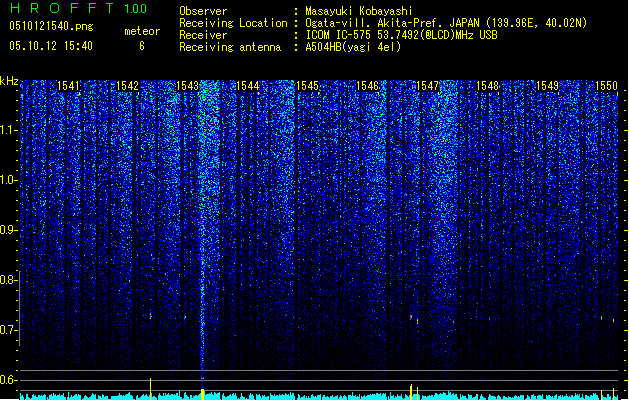
Task: Click the 1547 time label
Action: (x=428, y=85)
